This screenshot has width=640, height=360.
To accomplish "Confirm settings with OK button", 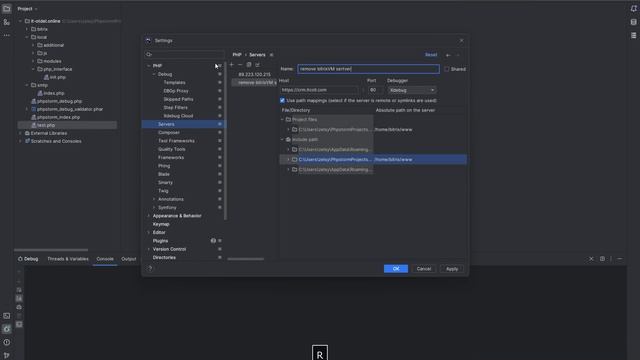I will pos(396,269).
